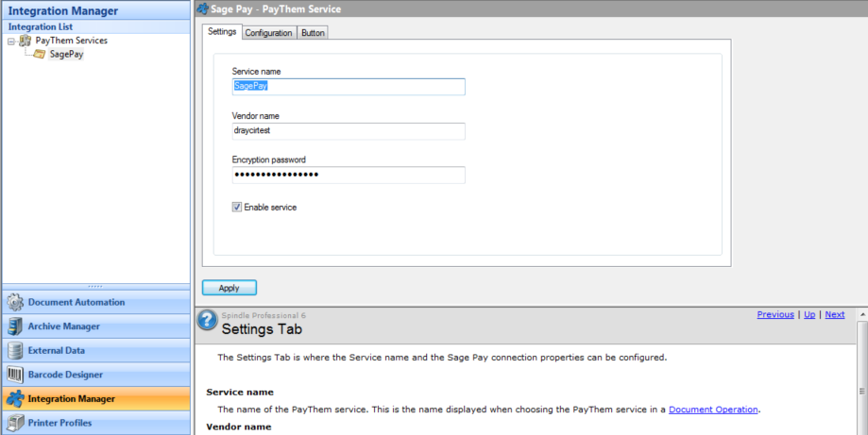Follow the Previous help link
Screen dimensions: 868x435
coord(775,314)
